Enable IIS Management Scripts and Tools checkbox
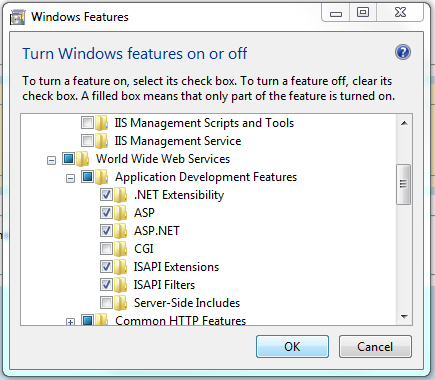This screenshot has width=435, height=380. (x=87, y=123)
